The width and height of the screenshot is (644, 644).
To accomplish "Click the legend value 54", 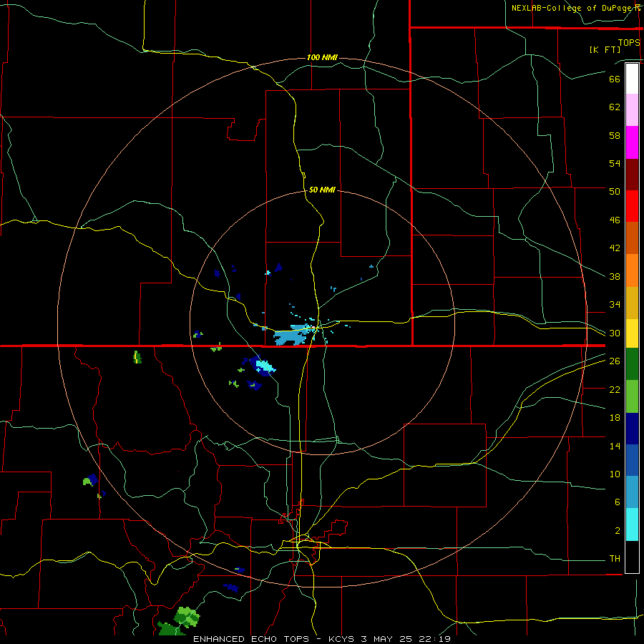I will click(x=615, y=163).
